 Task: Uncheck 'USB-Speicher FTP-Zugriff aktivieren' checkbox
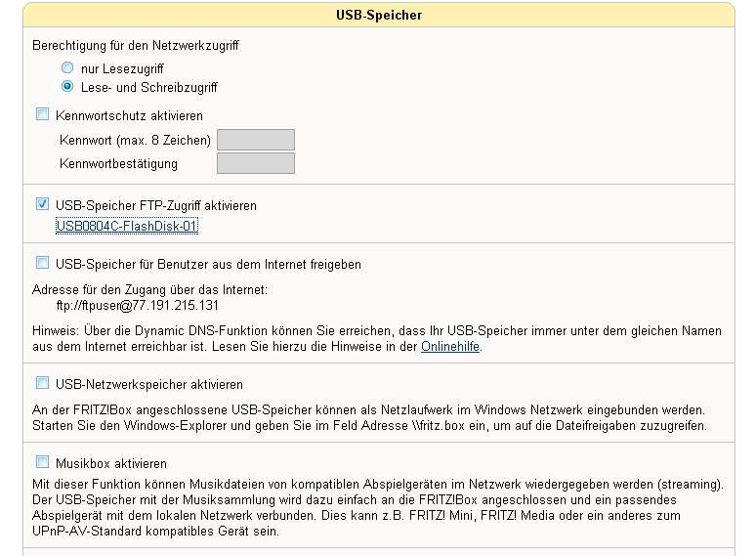pos(42,205)
